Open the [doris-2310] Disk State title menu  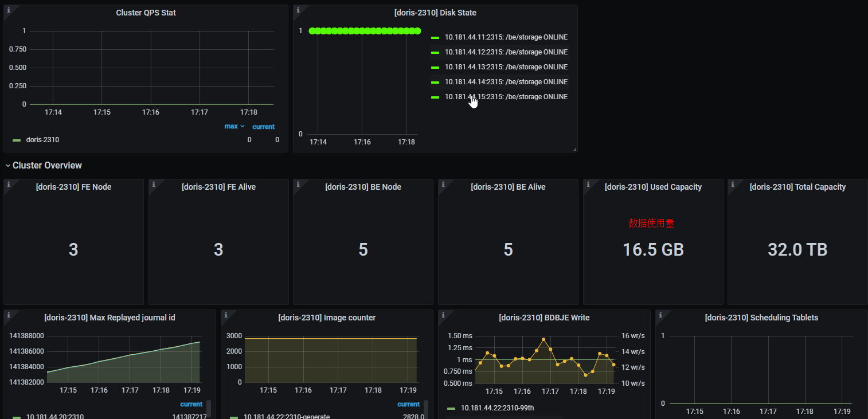tap(435, 13)
